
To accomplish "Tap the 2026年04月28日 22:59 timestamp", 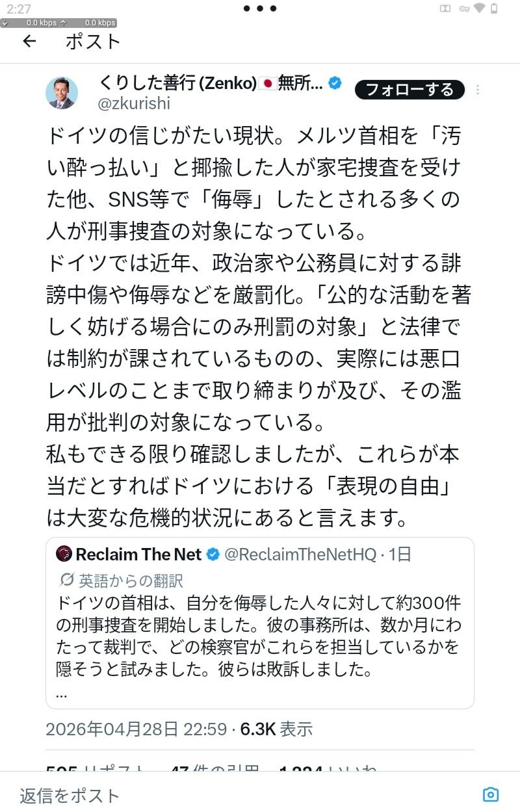I will coord(136,729).
